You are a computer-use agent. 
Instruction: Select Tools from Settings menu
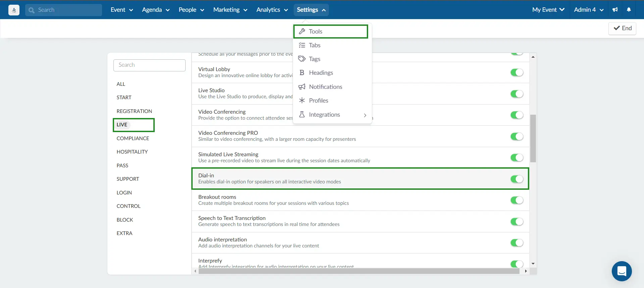click(x=331, y=31)
